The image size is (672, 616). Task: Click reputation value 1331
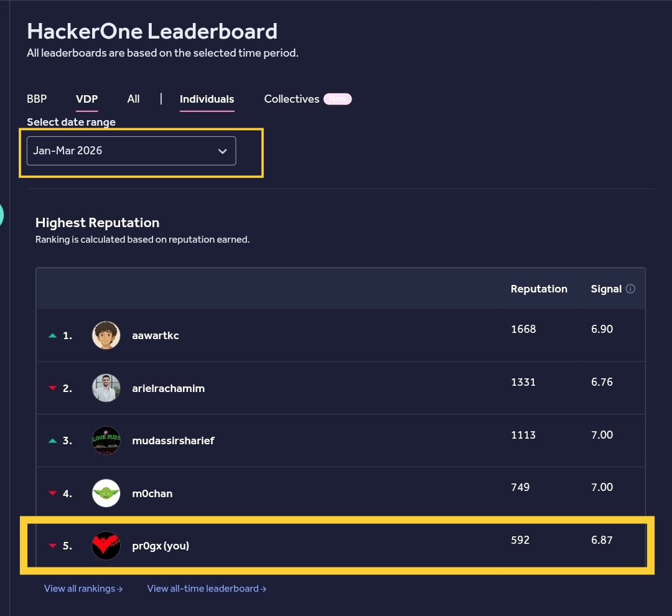tap(523, 382)
